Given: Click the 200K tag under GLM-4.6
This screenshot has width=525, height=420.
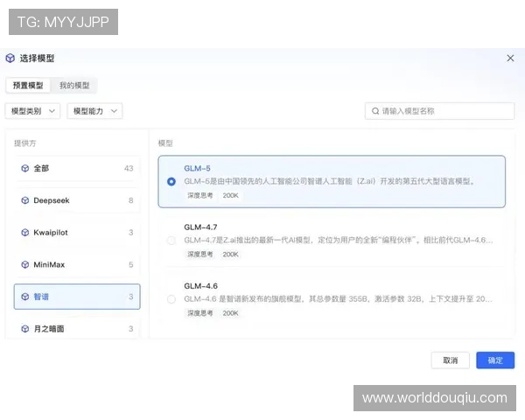Looking at the screenshot, I should [x=231, y=313].
